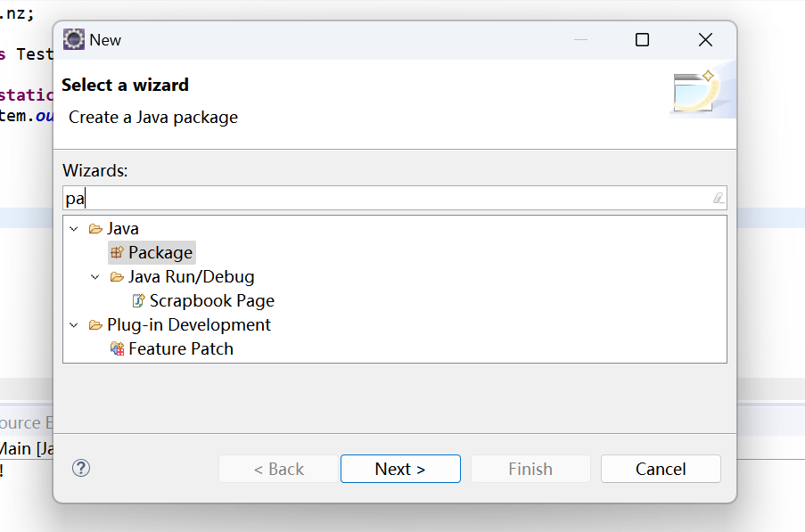Click the Package wizard icon
Viewport: 805px width, 532px height.
(117, 253)
